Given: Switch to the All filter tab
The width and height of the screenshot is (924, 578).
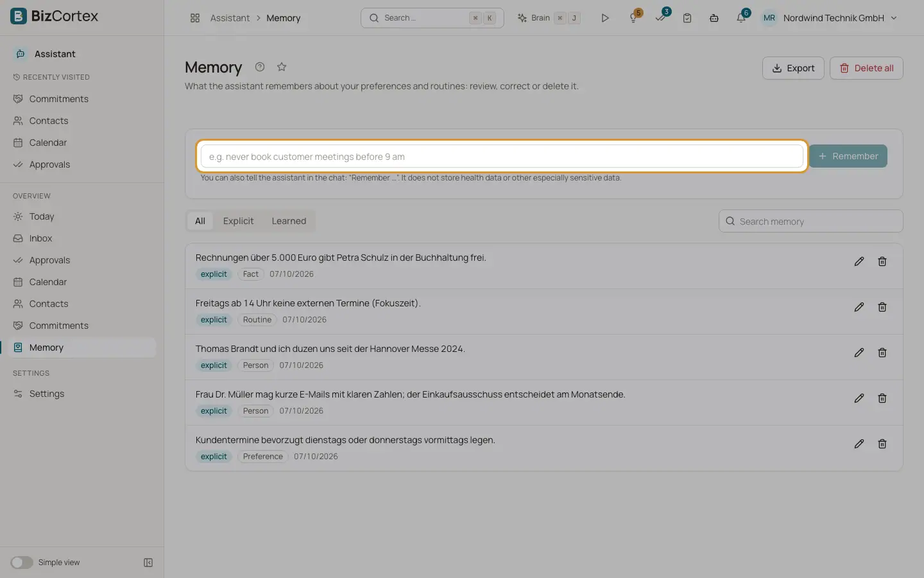Looking at the screenshot, I should [200, 221].
